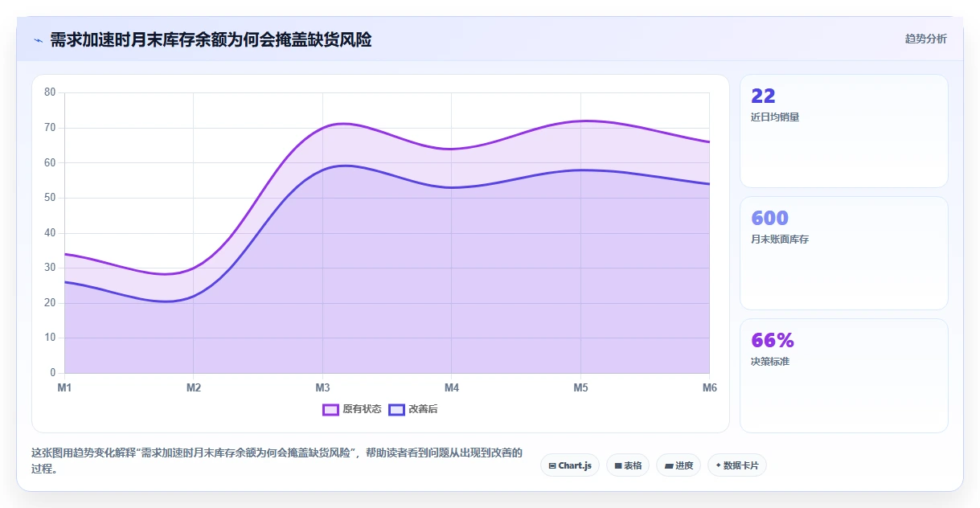The width and height of the screenshot is (980, 508).
Task: Click the 原有状态 legend label
Action: pos(362,409)
